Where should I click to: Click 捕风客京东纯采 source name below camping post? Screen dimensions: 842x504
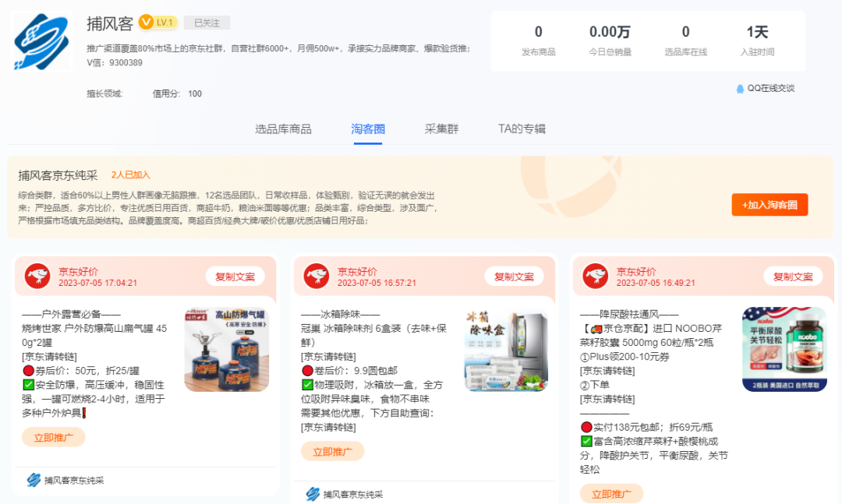click(x=74, y=481)
